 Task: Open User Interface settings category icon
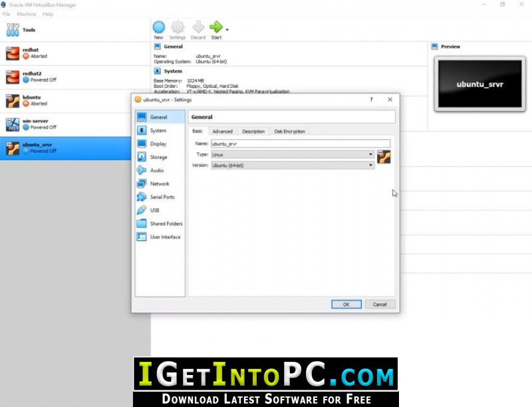coord(142,237)
